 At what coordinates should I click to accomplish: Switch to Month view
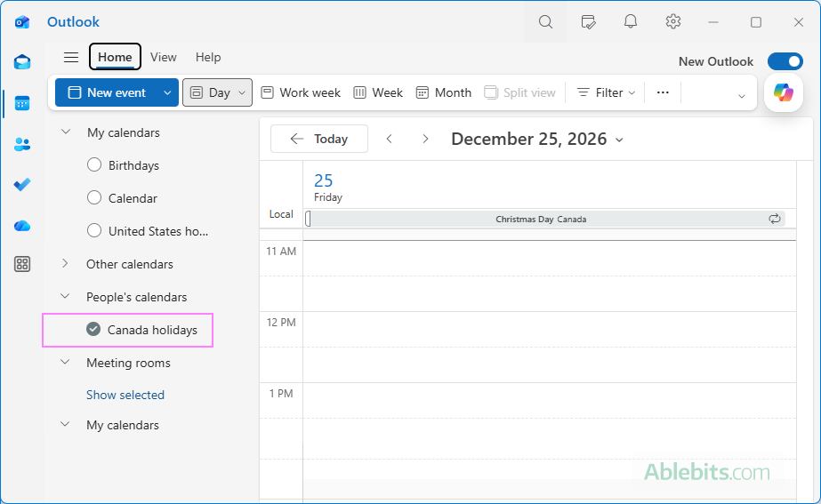(x=444, y=92)
